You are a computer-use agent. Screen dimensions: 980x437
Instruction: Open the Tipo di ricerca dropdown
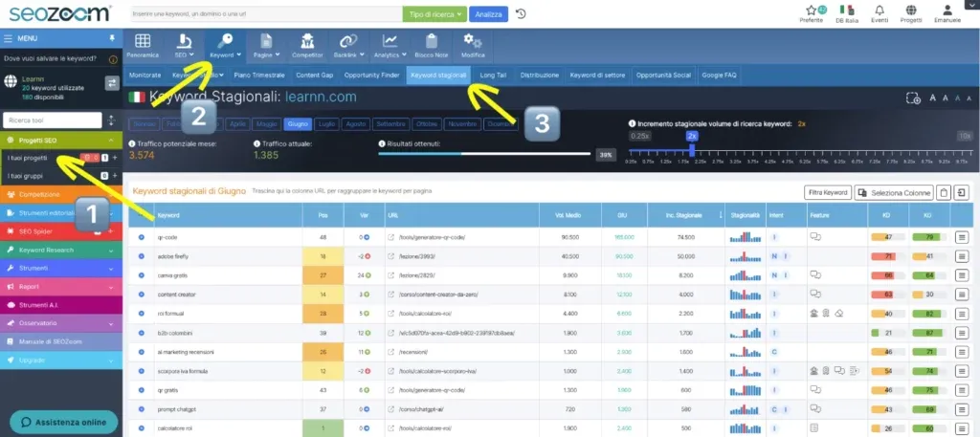click(x=435, y=13)
